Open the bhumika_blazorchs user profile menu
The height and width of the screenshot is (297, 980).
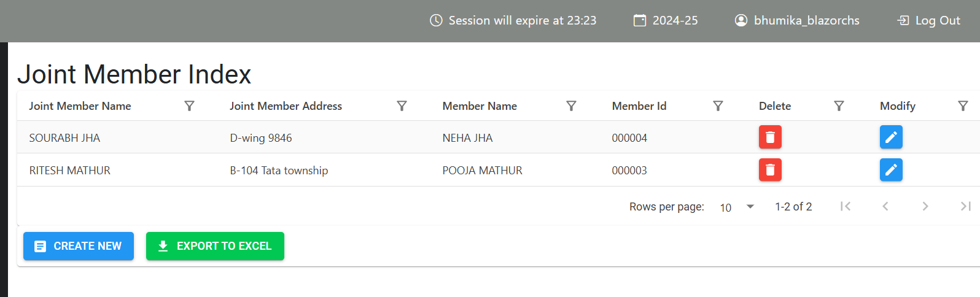click(x=797, y=20)
